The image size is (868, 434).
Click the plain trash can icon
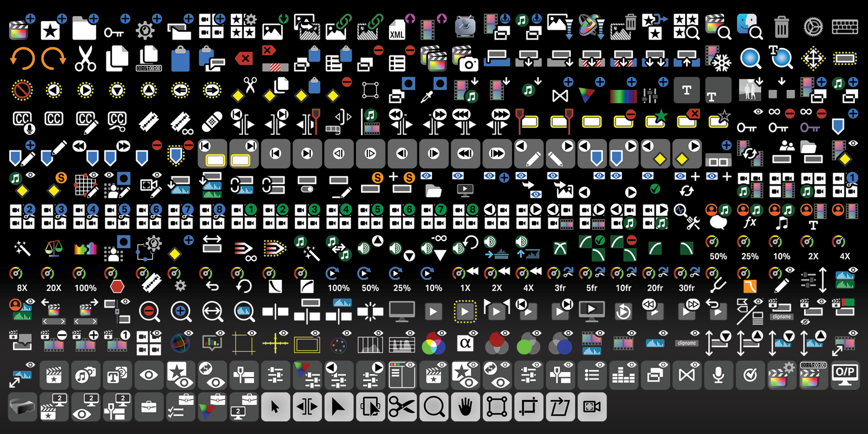point(781,27)
